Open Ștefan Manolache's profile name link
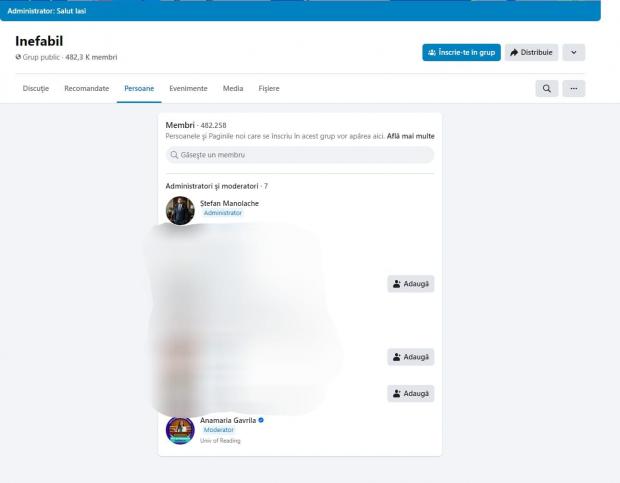 [x=229, y=203]
